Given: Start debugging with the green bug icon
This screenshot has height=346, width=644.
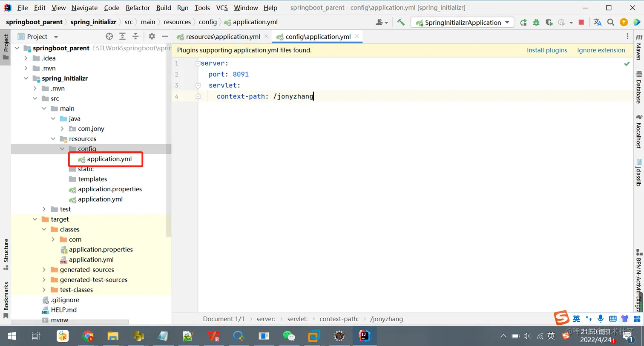Looking at the screenshot, I should [x=536, y=22].
